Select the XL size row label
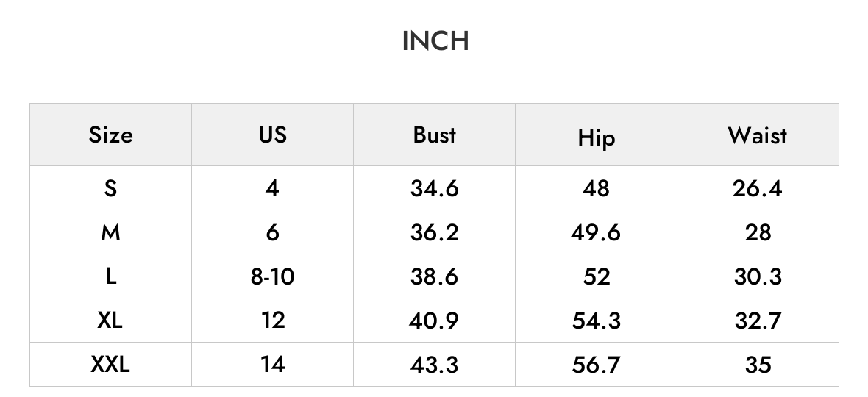Image resolution: width=868 pixels, height=397 pixels. 110,320
